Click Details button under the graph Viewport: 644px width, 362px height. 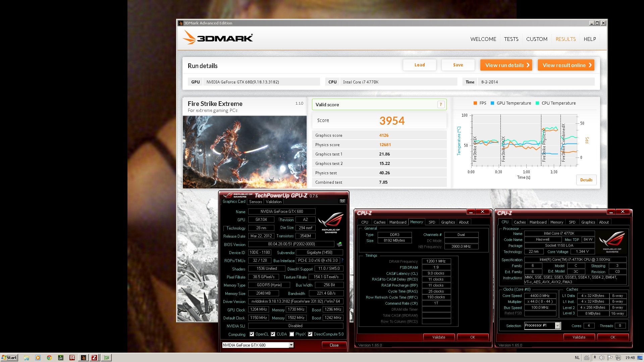click(x=586, y=180)
